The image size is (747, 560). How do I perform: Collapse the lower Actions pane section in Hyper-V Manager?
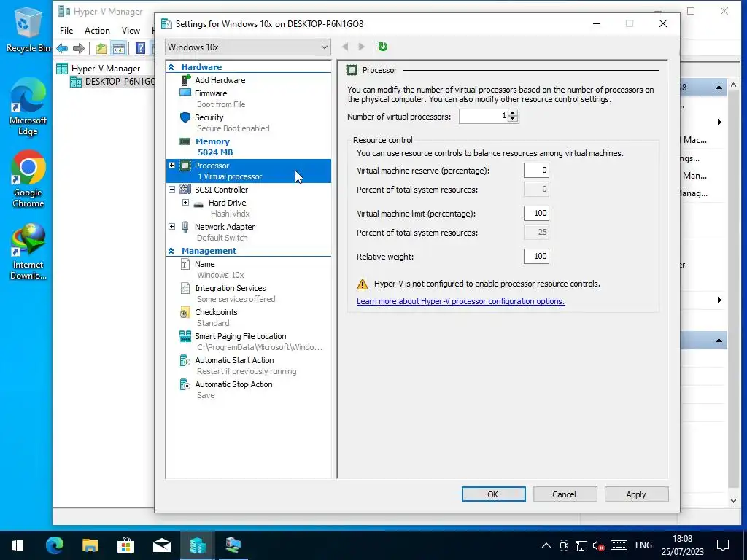click(x=719, y=341)
